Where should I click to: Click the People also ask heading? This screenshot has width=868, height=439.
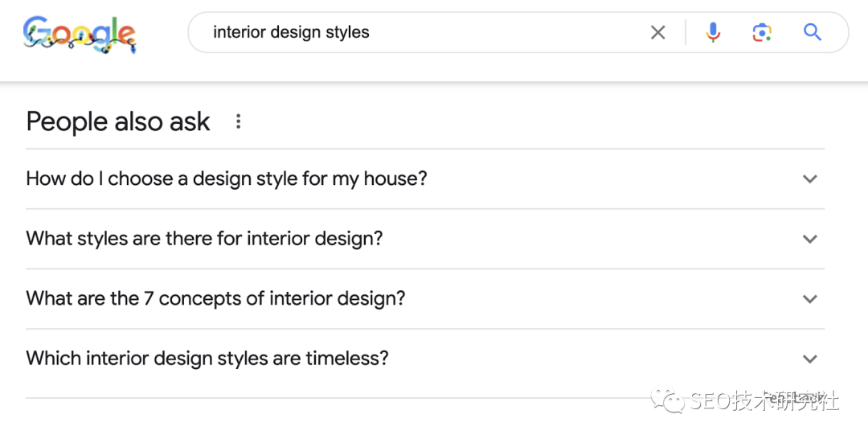click(x=118, y=121)
